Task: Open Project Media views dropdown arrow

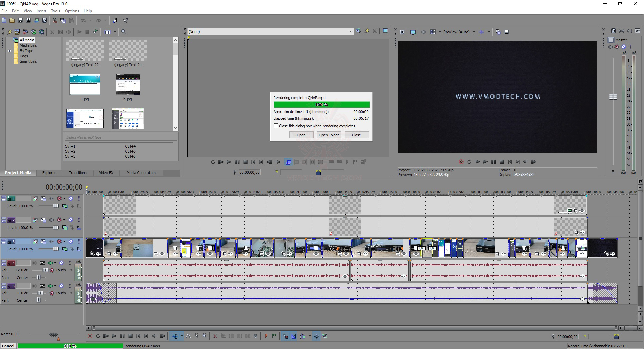Action: [x=115, y=32]
